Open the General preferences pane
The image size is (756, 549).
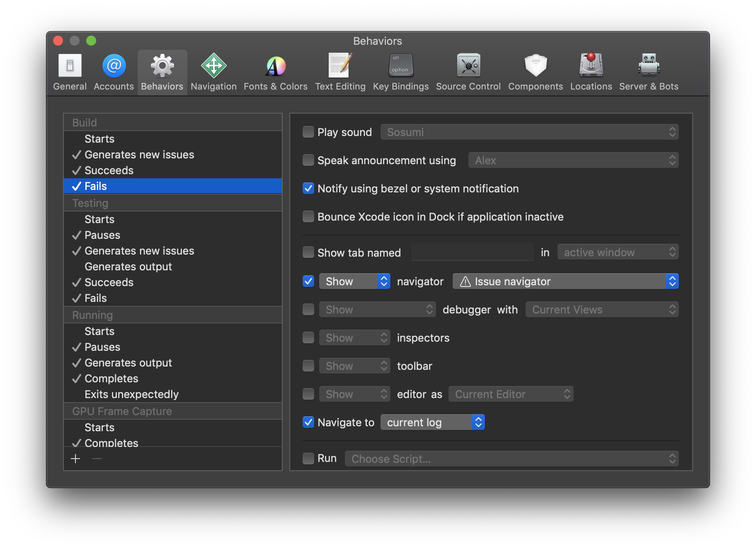point(70,71)
